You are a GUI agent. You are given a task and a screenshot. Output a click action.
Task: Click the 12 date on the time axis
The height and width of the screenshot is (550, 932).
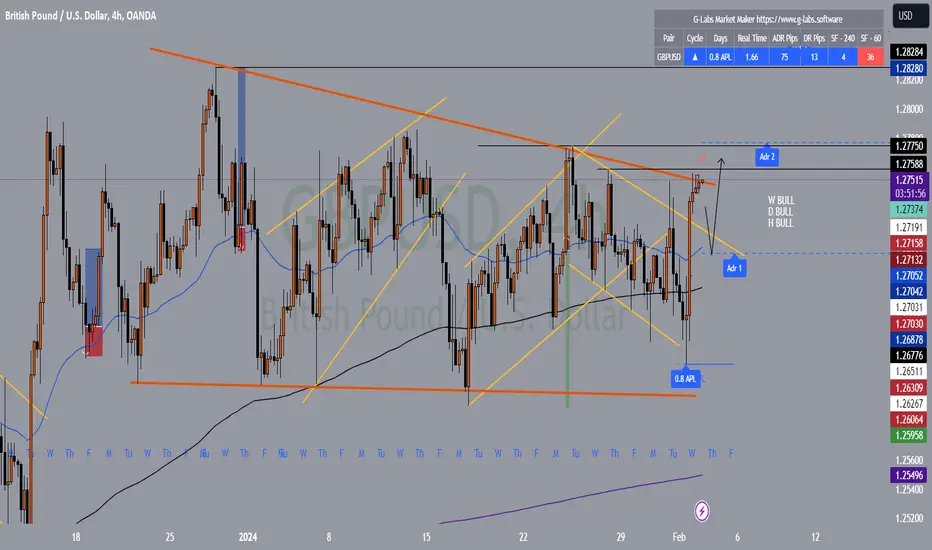816,537
